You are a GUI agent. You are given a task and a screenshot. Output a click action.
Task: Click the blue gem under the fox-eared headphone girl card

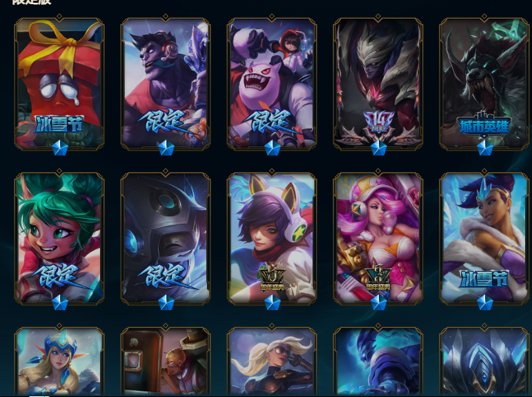point(272,302)
